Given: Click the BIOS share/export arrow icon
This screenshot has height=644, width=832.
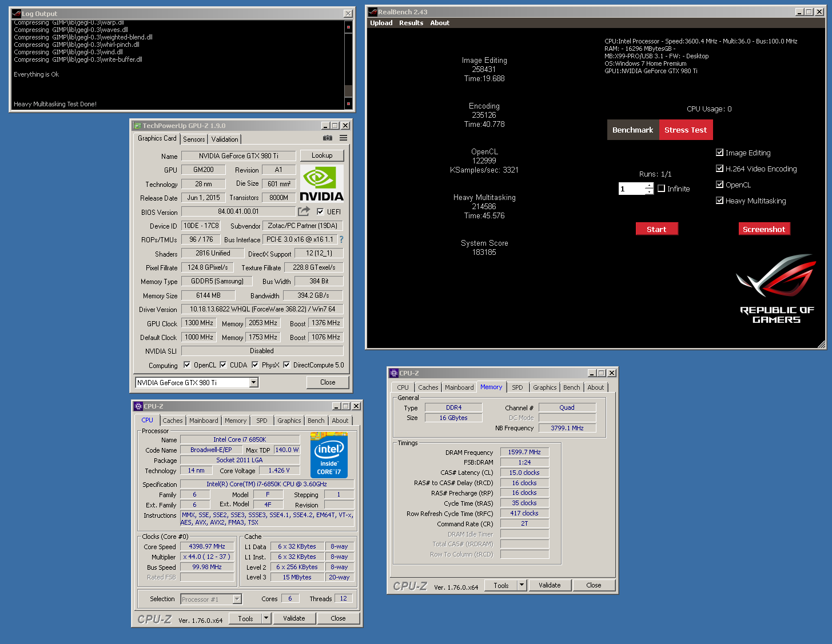Looking at the screenshot, I should pyautogui.click(x=304, y=211).
